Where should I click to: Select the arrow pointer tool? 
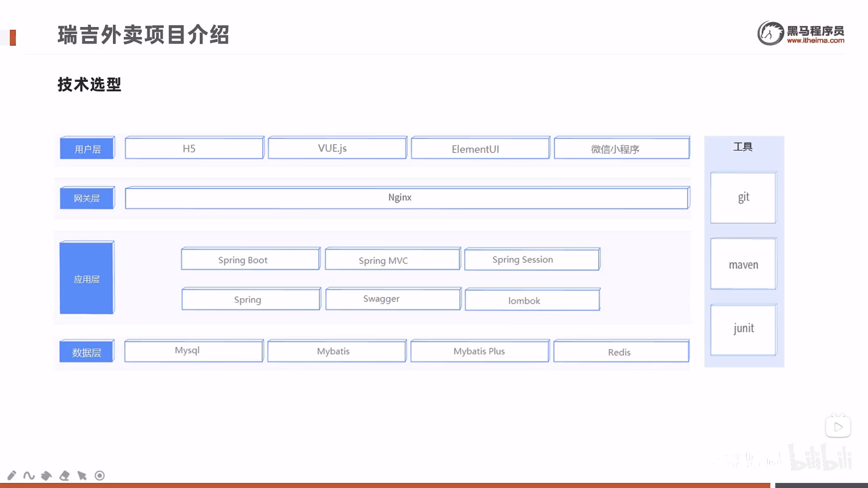[82, 475]
